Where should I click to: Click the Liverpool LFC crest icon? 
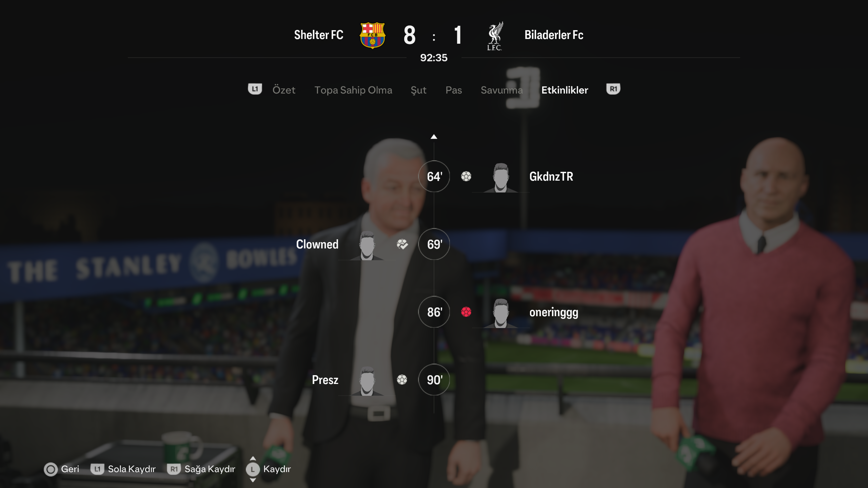point(495,36)
